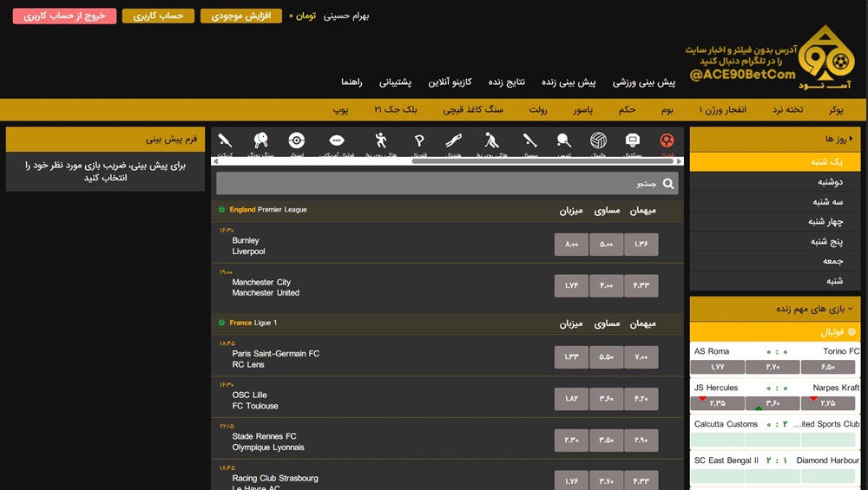Screen dimensions: 868x490
Task: Open بوم game
Action: (x=667, y=110)
